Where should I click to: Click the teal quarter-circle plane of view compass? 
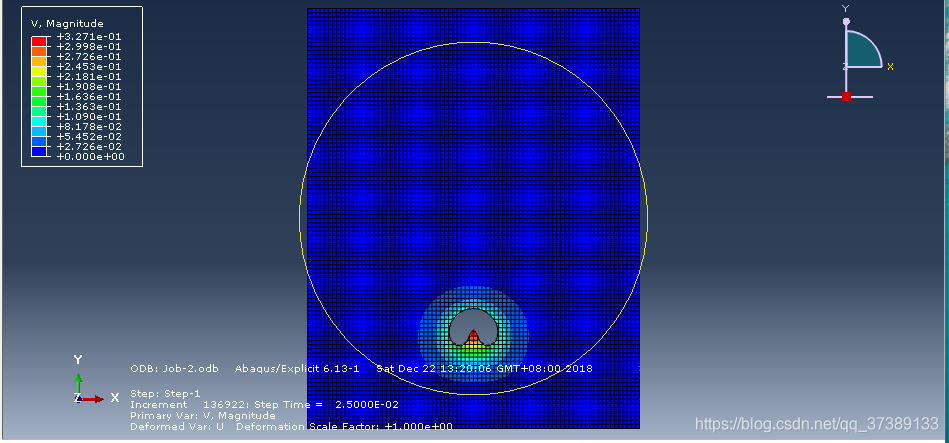(x=860, y=52)
